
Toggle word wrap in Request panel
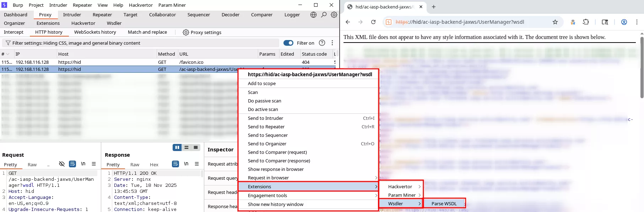point(72,164)
